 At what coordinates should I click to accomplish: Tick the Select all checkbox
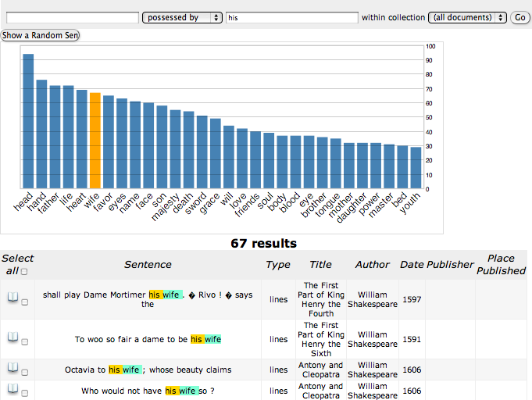[x=24, y=271]
